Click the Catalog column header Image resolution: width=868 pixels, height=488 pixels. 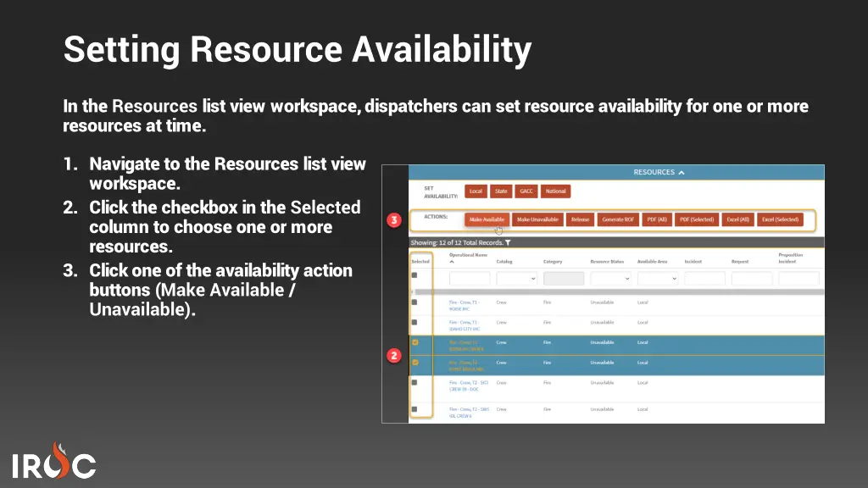[504, 261]
